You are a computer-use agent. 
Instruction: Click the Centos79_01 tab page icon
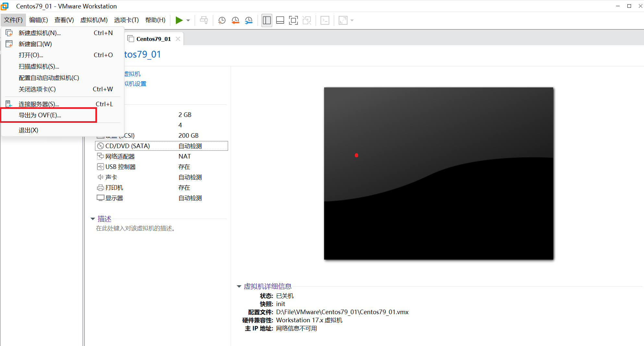pyautogui.click(x=131, y=39)
